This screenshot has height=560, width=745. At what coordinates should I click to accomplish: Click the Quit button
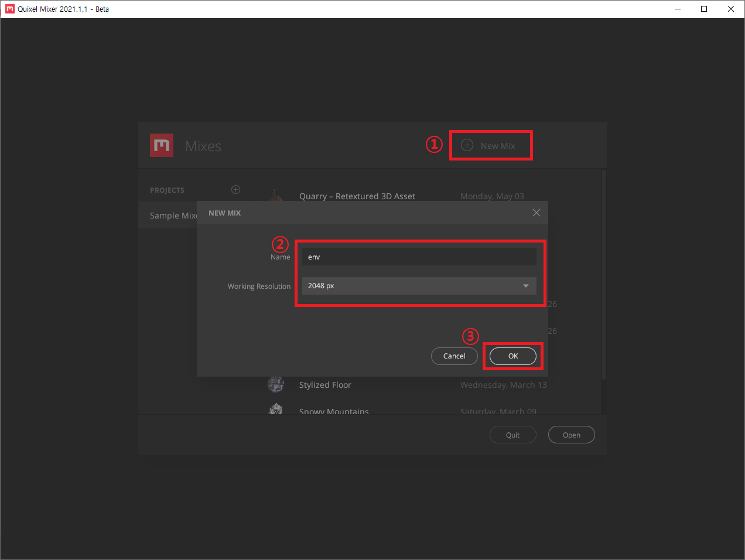(x=513, y=435)
